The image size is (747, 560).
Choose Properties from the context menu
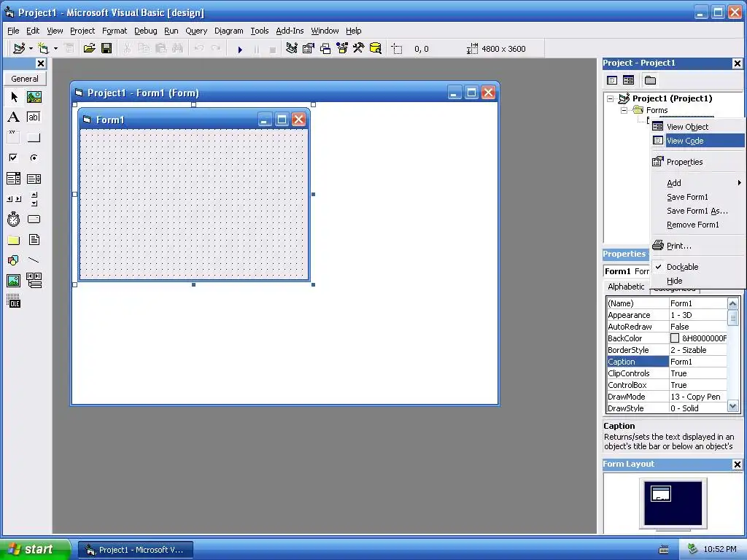[698, 162]
